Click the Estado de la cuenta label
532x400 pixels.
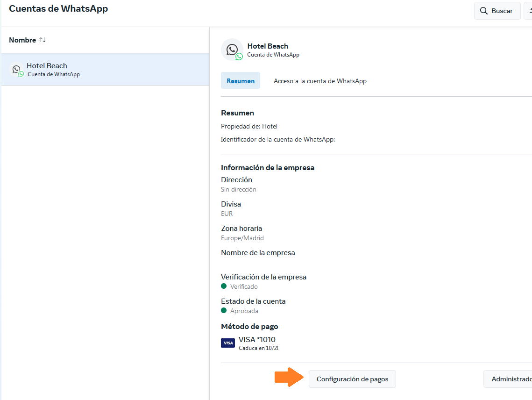253,301
